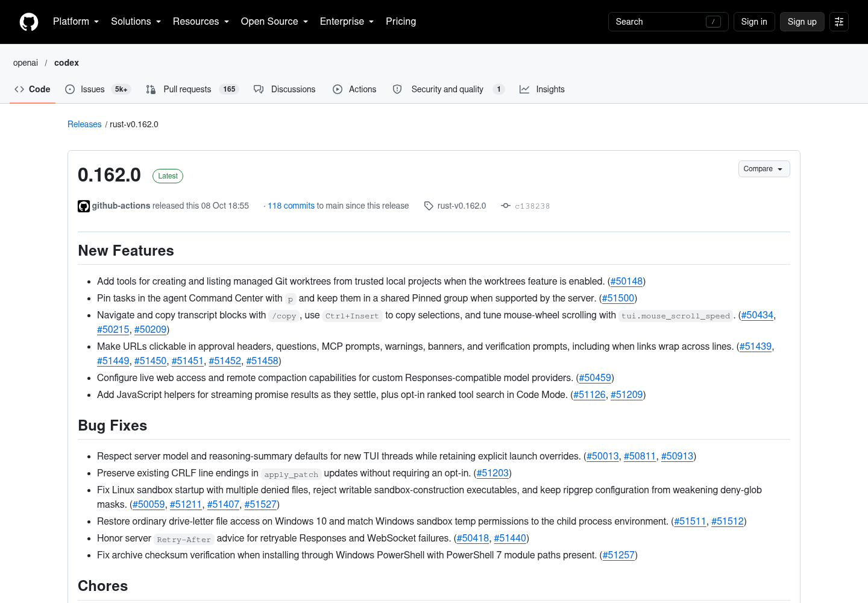Click the tag icon beside rust-v0.162.0
The height and width of the screenshot is (603, 868).
click(429, 206)
